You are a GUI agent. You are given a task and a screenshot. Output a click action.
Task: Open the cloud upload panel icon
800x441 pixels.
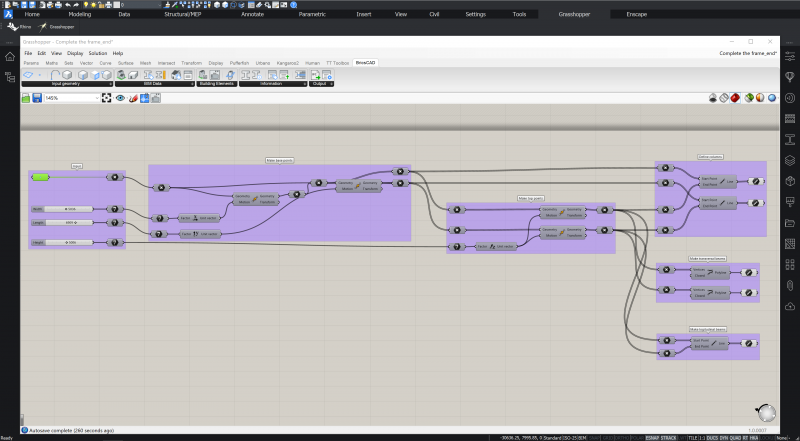coord(790,306)
